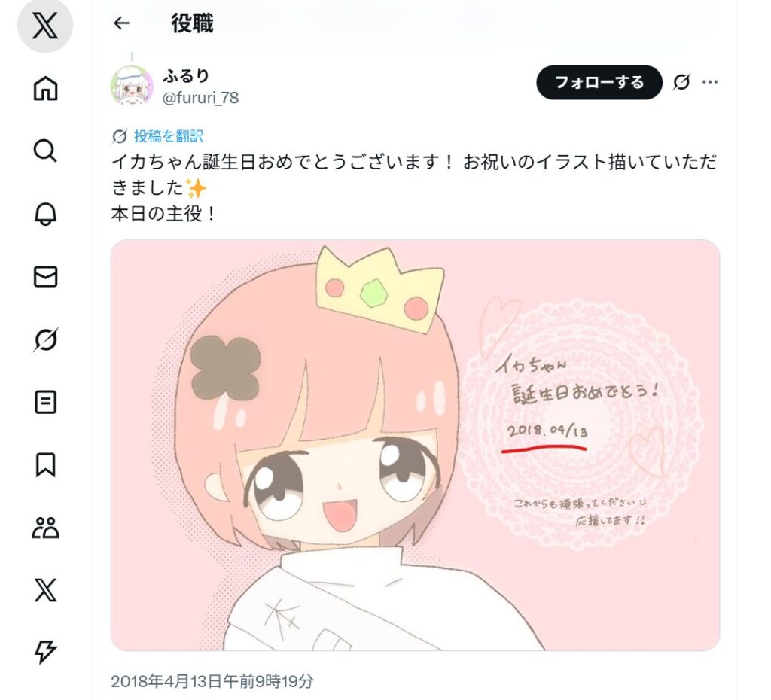Open the birthday illustration image
This screenshot has width=771, height=700.
pos(415,446)
